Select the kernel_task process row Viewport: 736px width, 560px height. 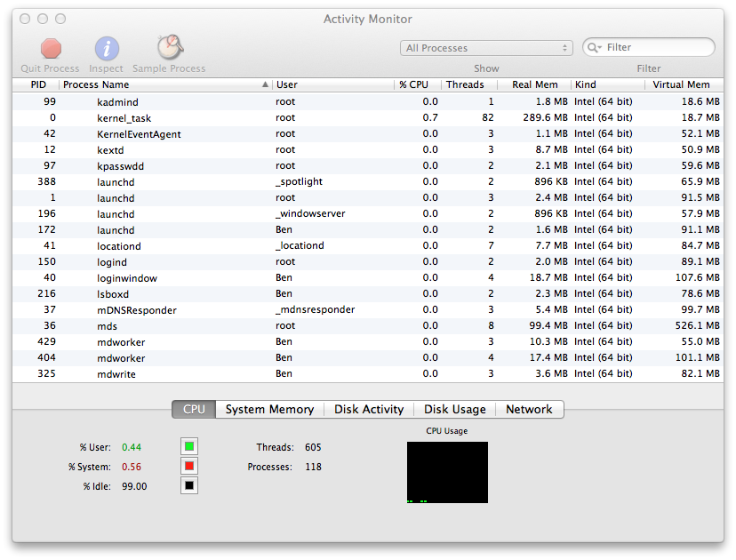pos(368,118)
